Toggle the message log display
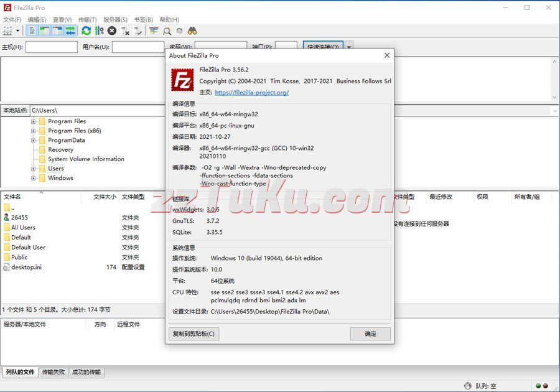The image size is (560, 392). pyautogui.click(x=32, y=30)
